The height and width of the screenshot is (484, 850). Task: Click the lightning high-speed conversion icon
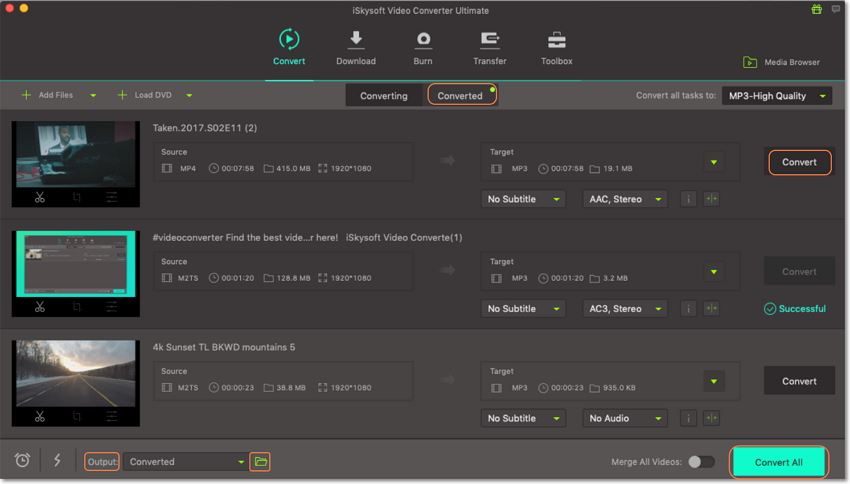click(x=57, y=460)
